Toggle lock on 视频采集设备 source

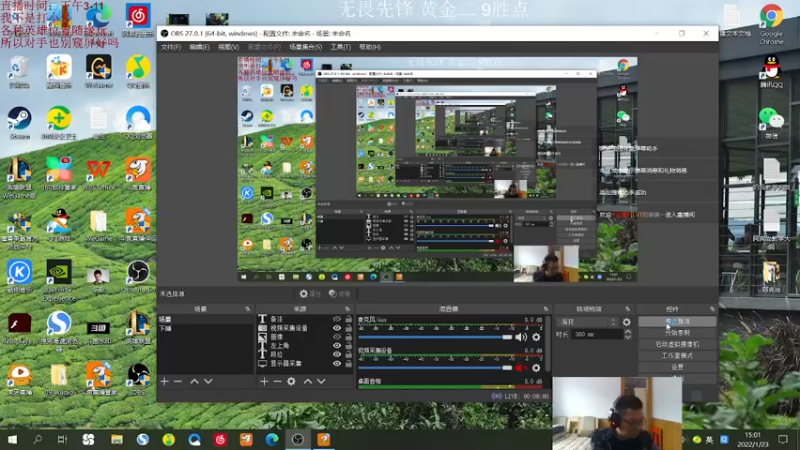[348, 328]
